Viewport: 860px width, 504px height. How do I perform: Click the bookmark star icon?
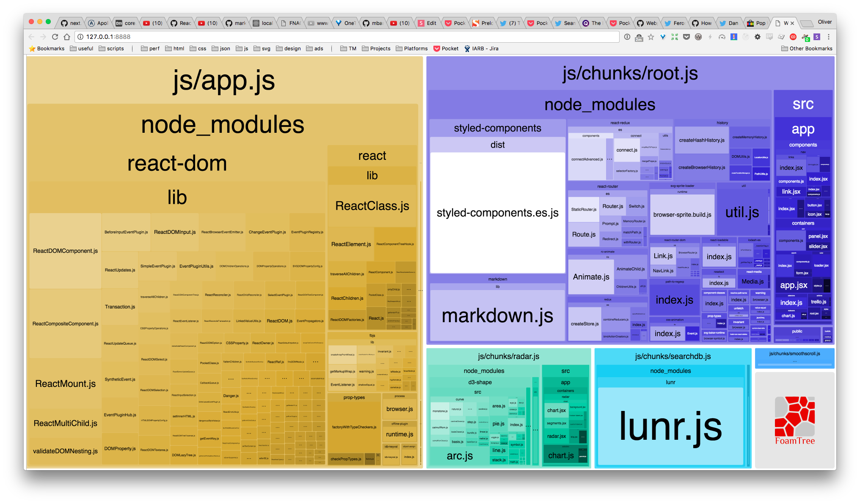pyautogui.click(x=651, y=37)
